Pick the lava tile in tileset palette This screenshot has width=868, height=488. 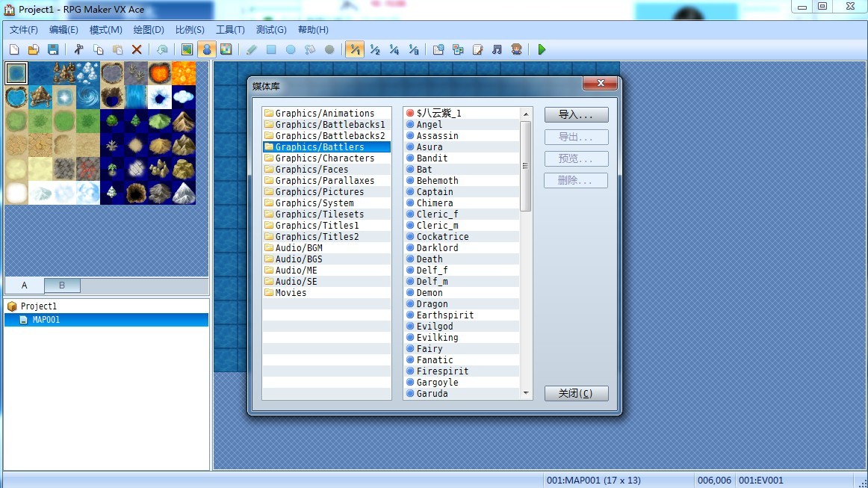184,73
